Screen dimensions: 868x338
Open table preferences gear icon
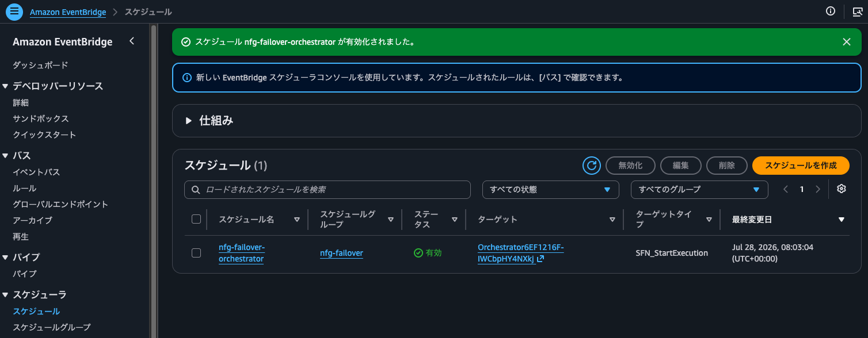842,189
